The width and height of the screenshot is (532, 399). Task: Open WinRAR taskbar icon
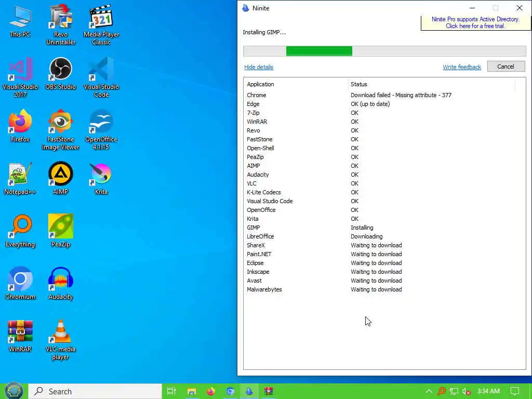[269, 391]
